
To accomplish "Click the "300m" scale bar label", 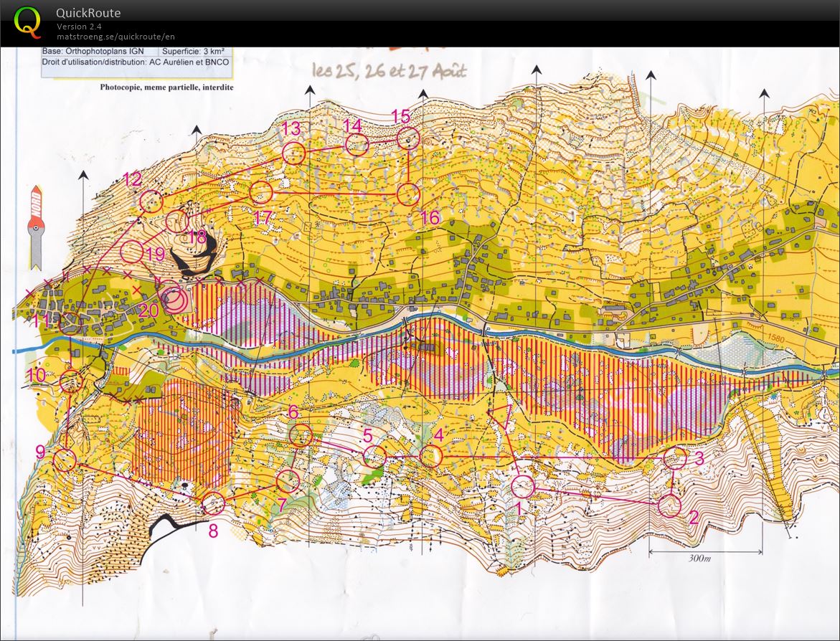I will (x=699, y=558).
